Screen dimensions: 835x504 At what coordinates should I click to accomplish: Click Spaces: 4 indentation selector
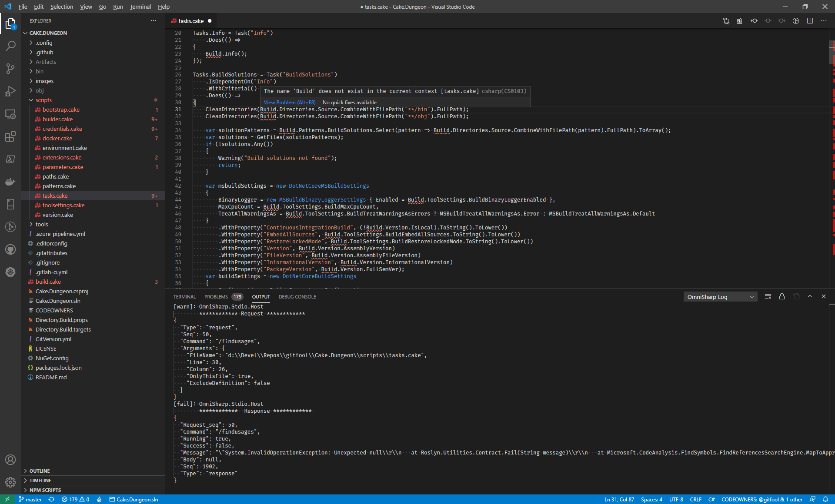(651, 499)
